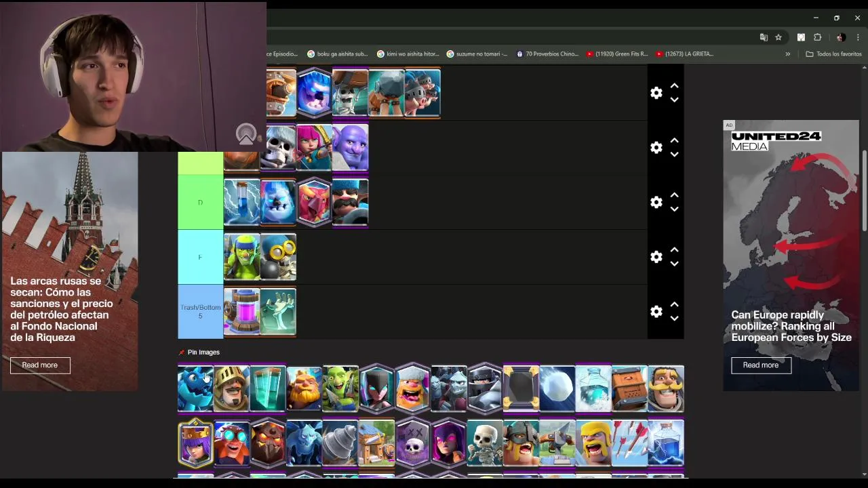The width and height of the screenshot is (868, 488).
Task: Open the 'Todos los favoritos' folder
Action: click(x=833, y=54)
